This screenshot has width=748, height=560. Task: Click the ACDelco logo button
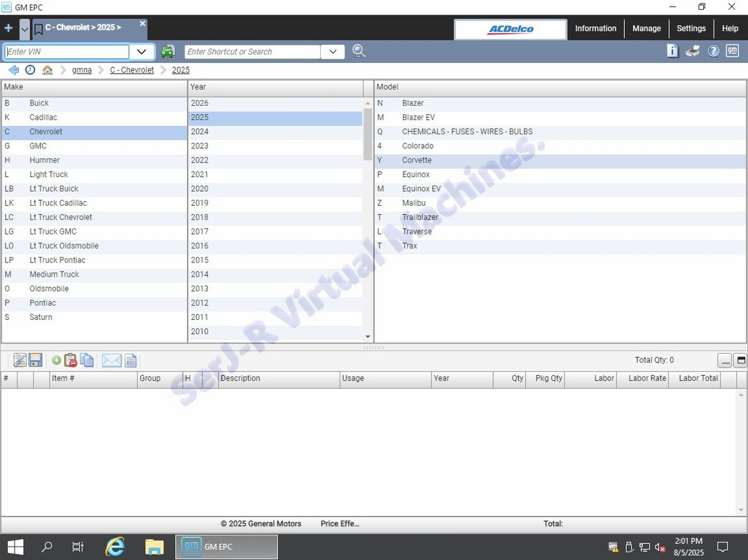pos(511,29)
